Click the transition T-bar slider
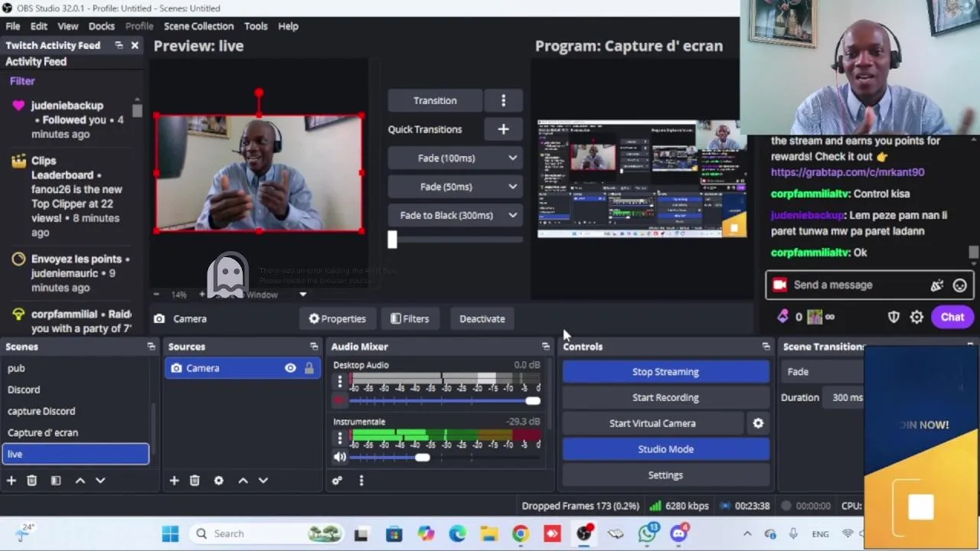 point(456,240)
